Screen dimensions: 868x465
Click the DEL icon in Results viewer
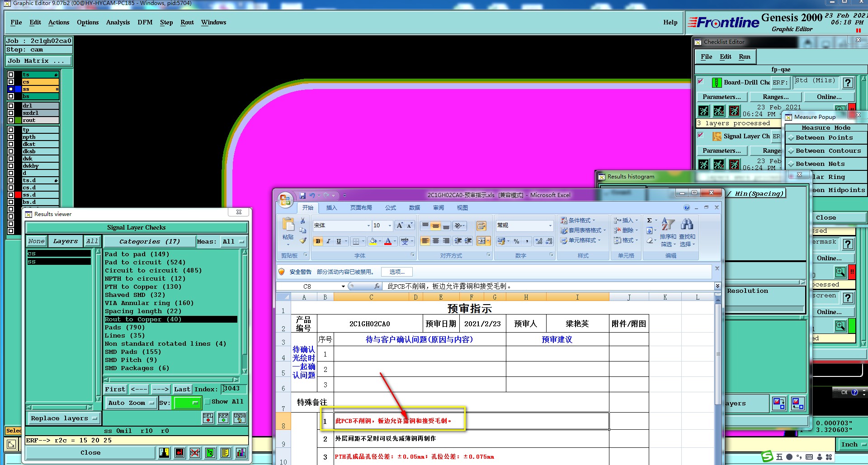point(208,418)
